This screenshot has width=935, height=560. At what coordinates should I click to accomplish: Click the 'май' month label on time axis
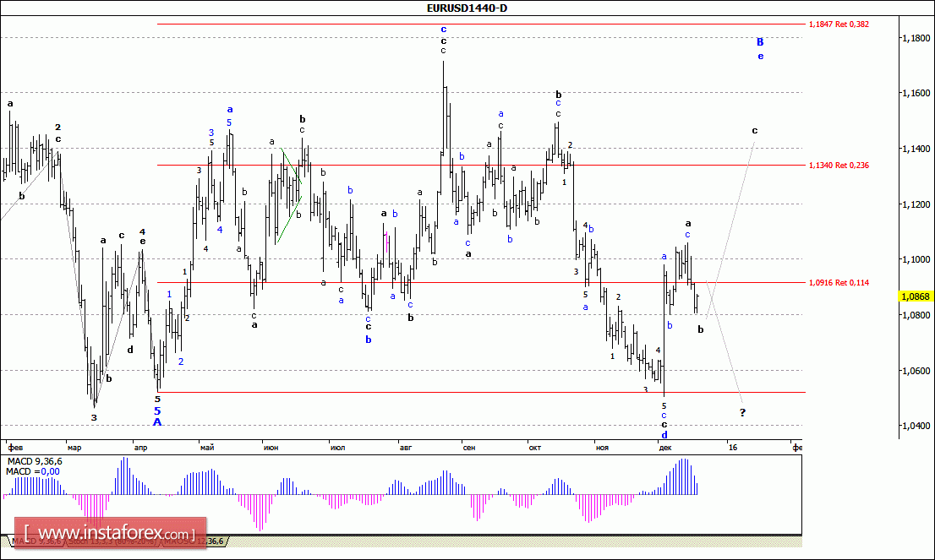[x=207, y=448]
